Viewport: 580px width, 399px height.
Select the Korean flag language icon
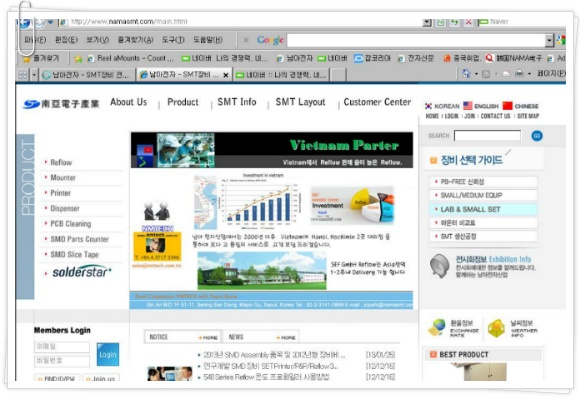click(428, 106)
